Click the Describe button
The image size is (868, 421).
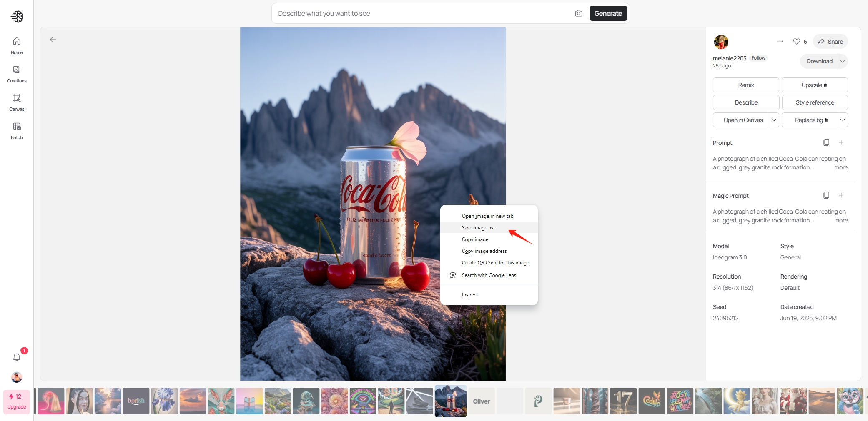(x=746, y=102)
